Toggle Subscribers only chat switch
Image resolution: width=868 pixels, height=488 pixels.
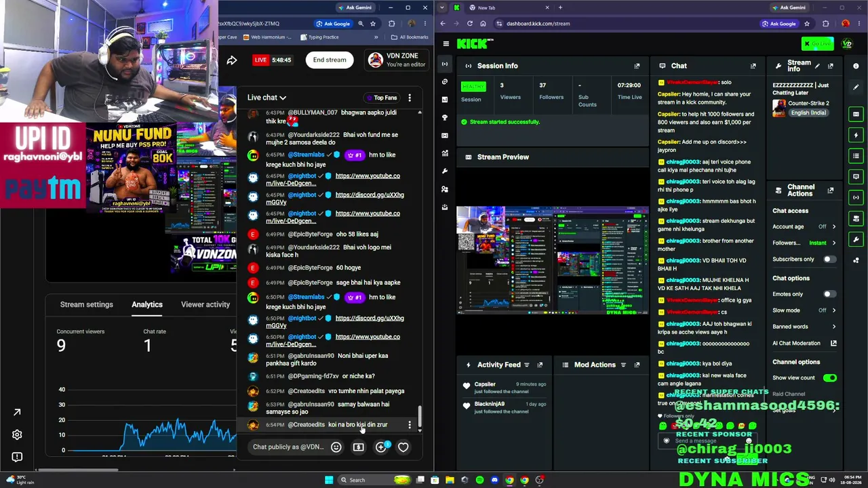click(x=829, y=259)
